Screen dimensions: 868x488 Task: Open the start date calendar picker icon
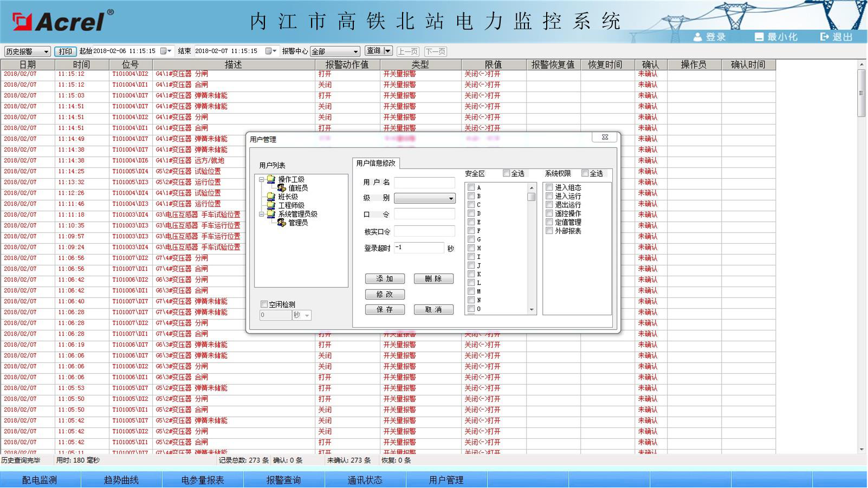164,51
